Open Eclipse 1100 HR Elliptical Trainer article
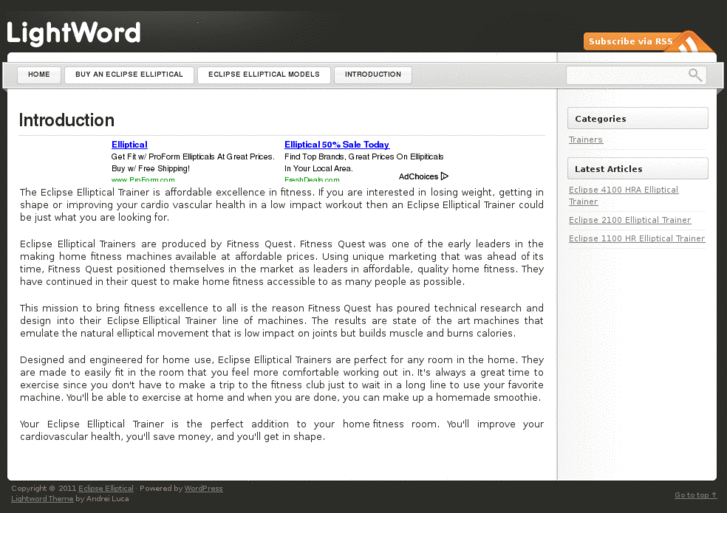The image size is (727, 545). [x=637, y=238]
